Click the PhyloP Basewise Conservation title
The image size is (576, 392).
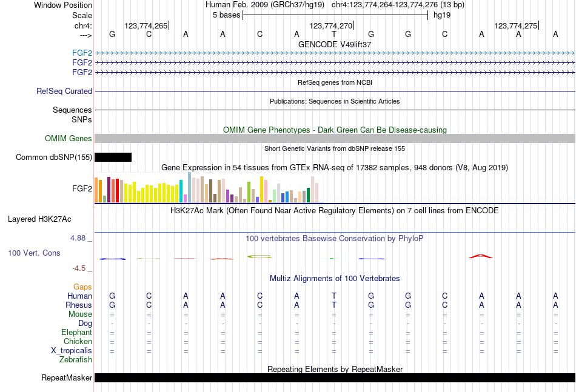pyautogui.click(x=335, y=239)
